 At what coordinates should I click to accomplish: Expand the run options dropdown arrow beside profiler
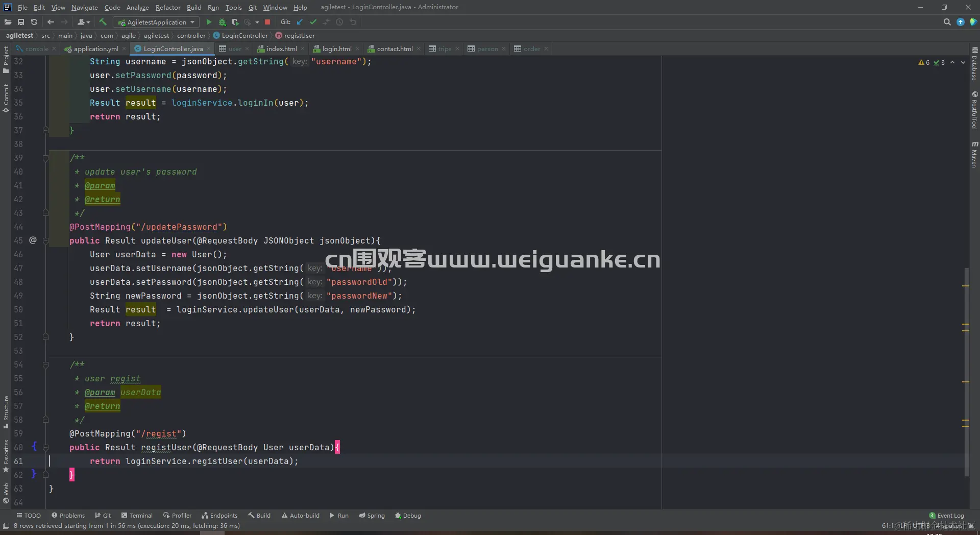257,22
